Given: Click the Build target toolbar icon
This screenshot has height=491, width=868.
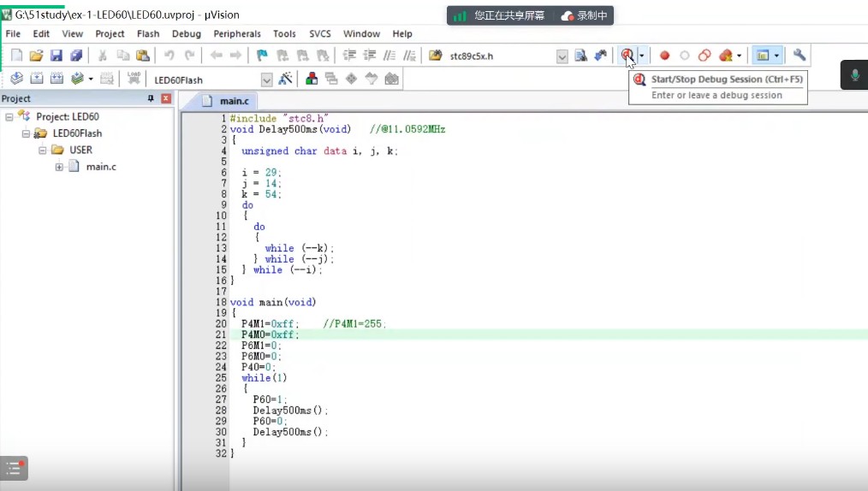Looking at the screenshot, I should [36, 79].
